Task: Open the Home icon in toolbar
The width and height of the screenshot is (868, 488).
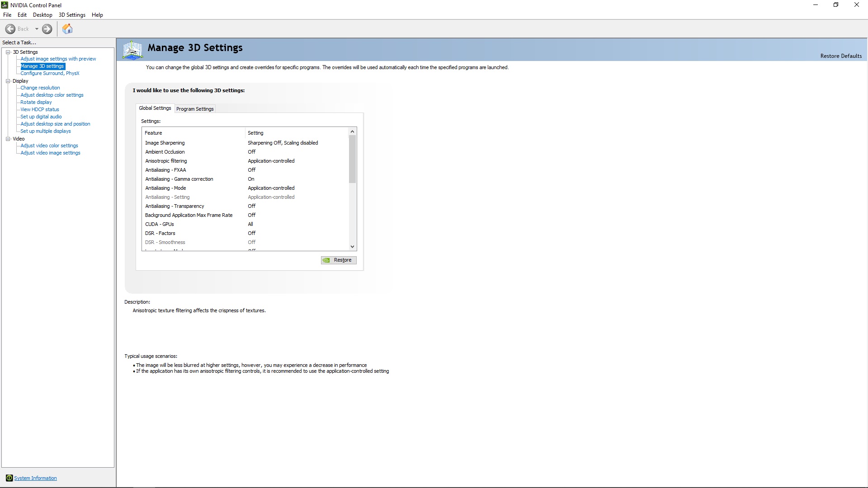Action: click(x=67, y=29)
